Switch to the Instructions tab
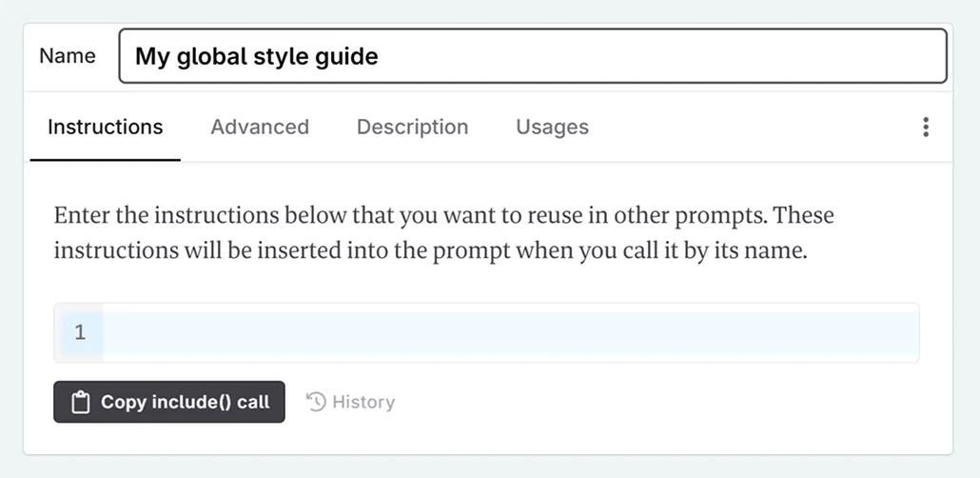 [x=105, y=128]
